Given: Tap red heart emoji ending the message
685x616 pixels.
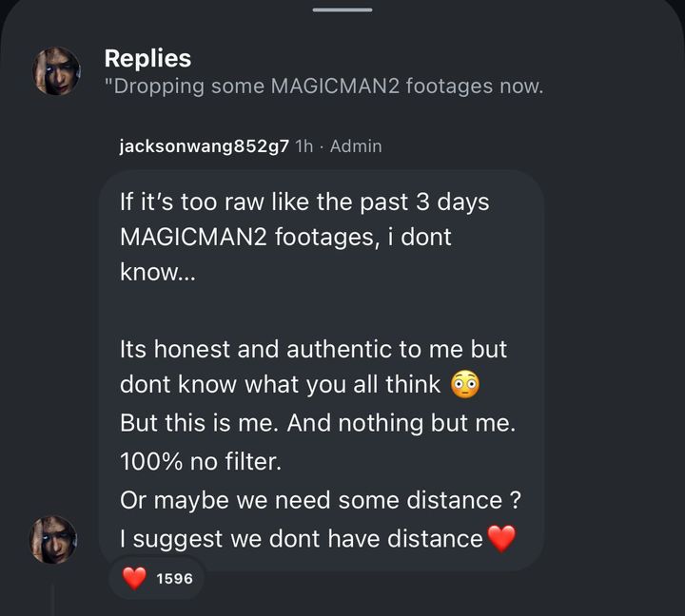Looking at the screenshot, I should point(500,539).
